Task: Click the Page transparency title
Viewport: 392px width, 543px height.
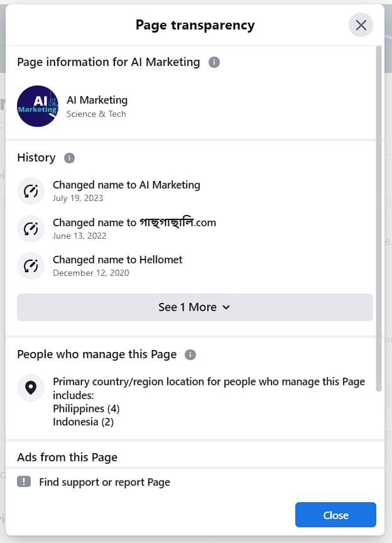Action: pyautogui.click(x=195, y=25)
